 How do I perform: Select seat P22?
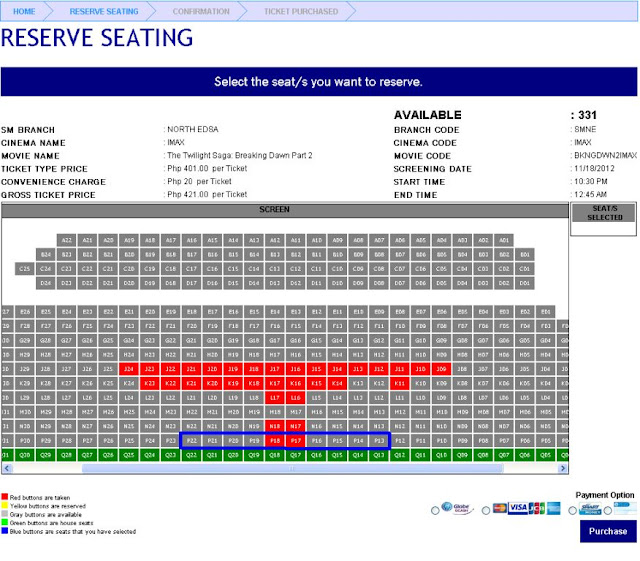point(192,440)
